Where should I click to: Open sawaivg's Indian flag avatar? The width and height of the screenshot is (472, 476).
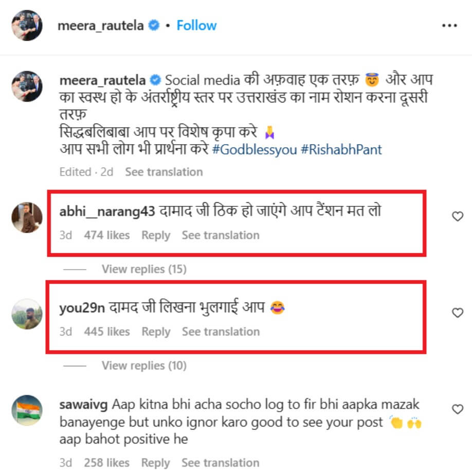point(27,410)
